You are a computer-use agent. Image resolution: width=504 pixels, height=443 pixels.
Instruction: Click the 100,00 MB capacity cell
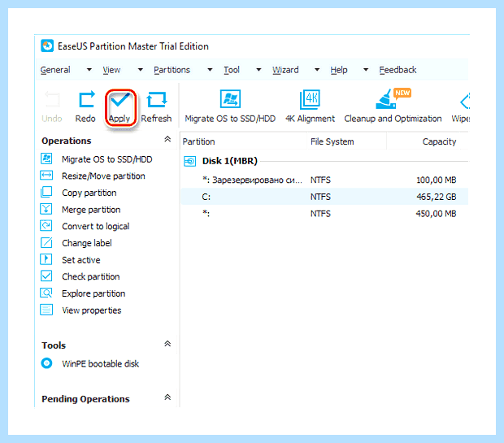tap(437, 180)
